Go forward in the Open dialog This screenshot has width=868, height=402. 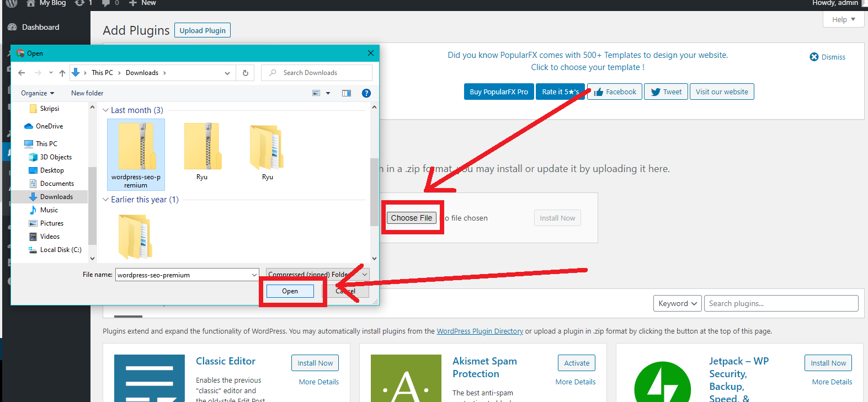coord(38,73)
